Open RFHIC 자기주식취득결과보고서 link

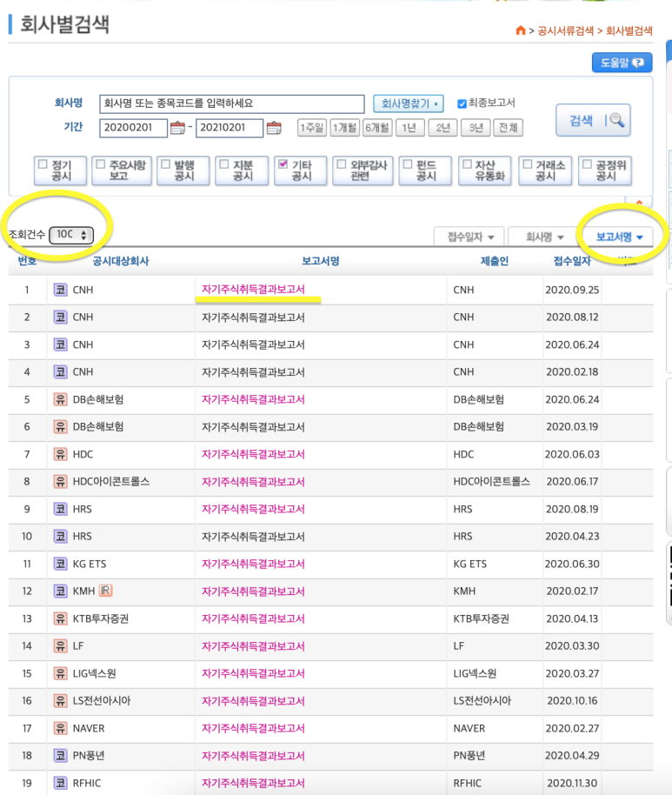click(x=253, y=784)
